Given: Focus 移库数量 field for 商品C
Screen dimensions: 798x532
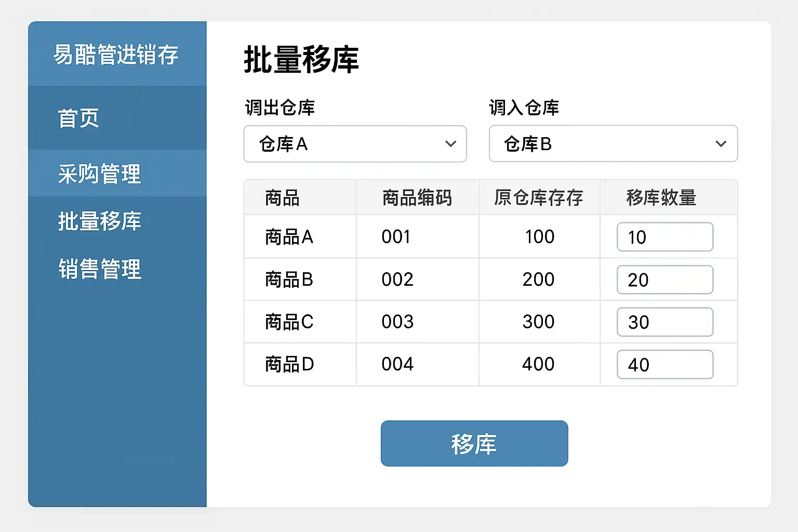Looking at the screenshot, I should coord(665,322).
